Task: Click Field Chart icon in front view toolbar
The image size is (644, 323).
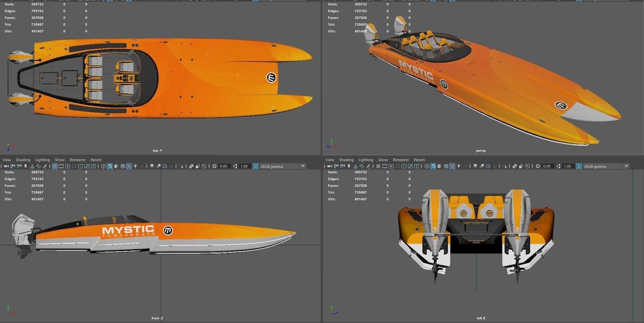Action: (x=80, y=166)
